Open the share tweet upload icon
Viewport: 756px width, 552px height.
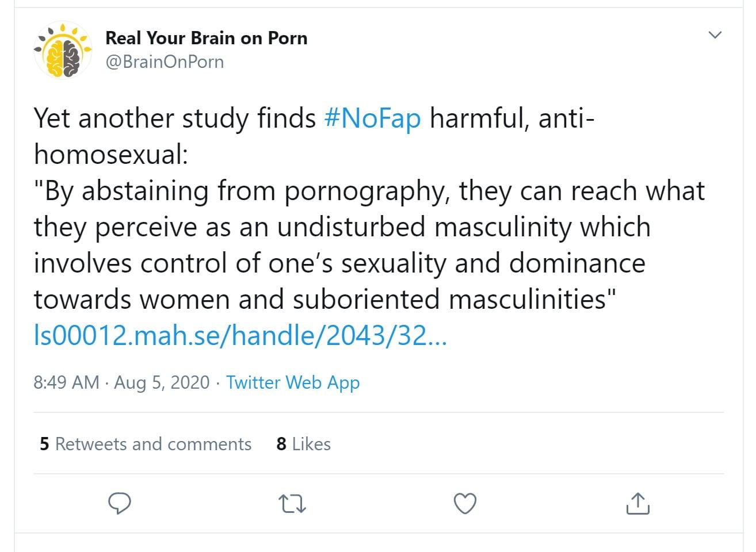(637, 504)
